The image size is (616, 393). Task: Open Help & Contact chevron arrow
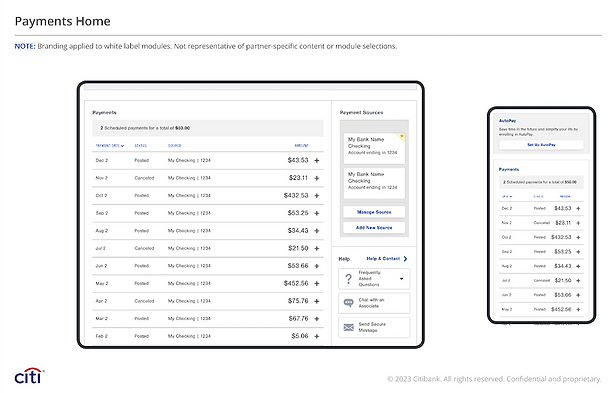[x=405, y=259]
